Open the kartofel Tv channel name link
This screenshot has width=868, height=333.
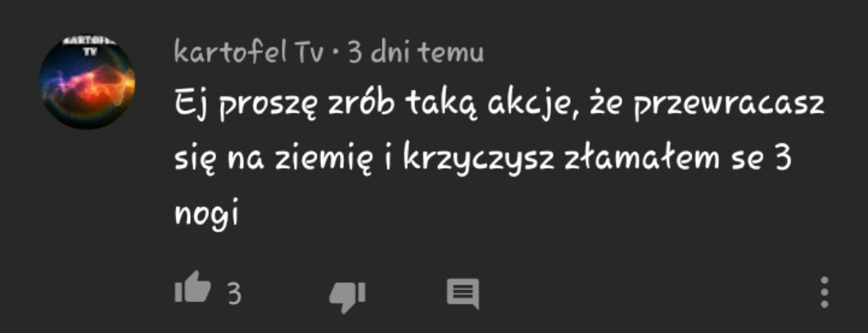248,52
